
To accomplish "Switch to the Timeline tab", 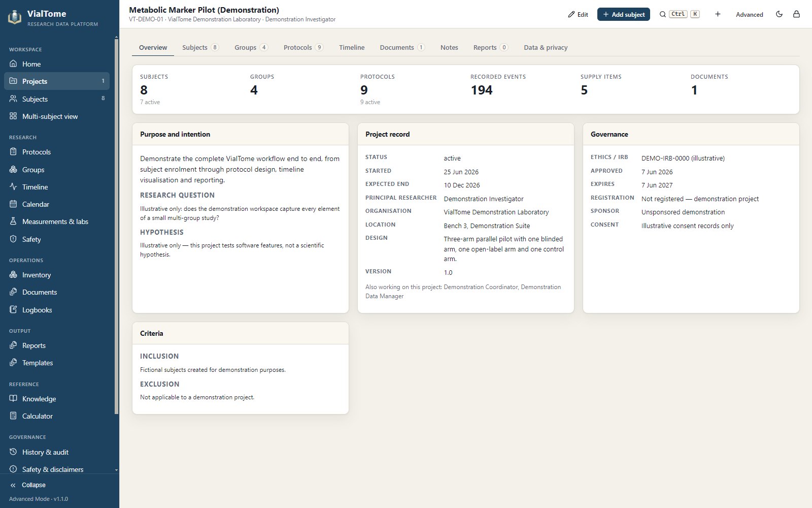I will click(352, 47).
